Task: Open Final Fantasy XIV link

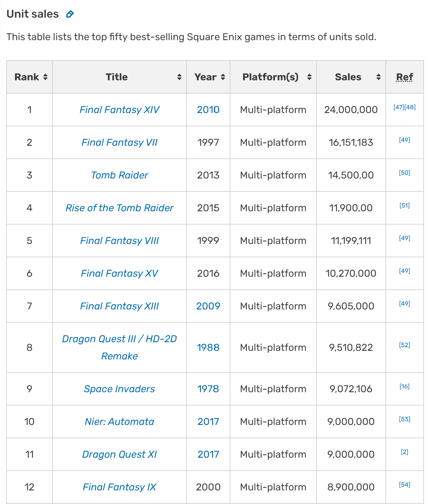Action: click(x=120, y=110)
